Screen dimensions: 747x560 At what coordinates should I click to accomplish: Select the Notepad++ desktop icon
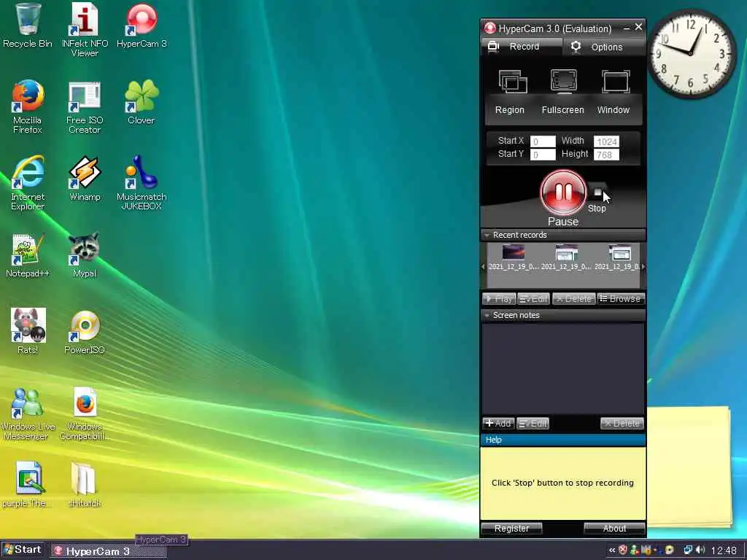[x=28, y=256]
